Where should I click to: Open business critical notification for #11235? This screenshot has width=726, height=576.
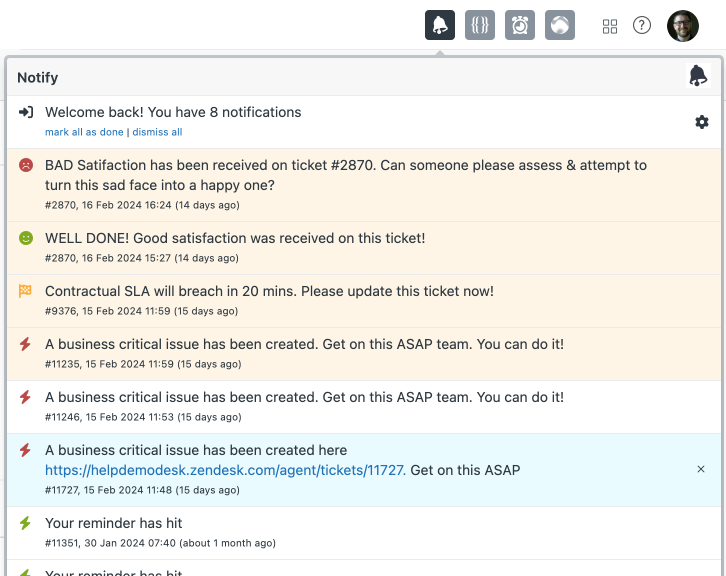(364, 354)
